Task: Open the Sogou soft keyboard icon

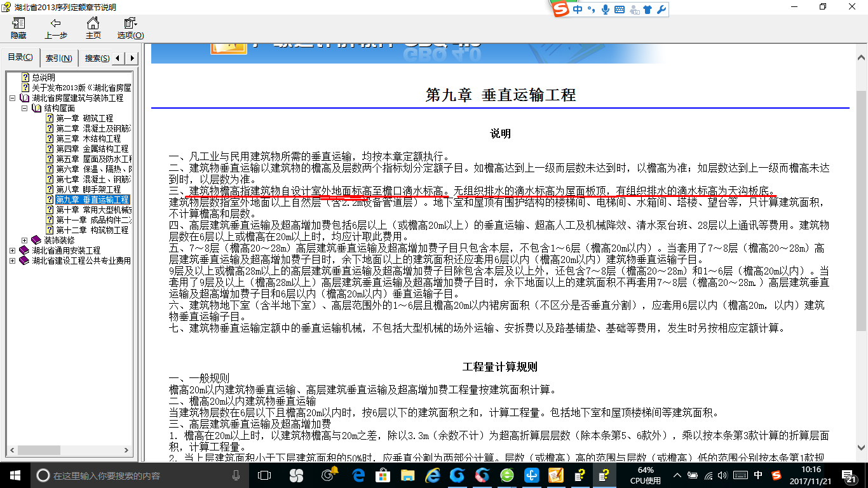Action: point(619,10)
